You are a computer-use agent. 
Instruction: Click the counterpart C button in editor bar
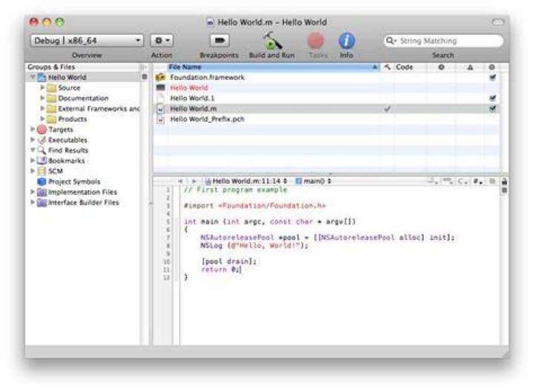coord(462,182)
